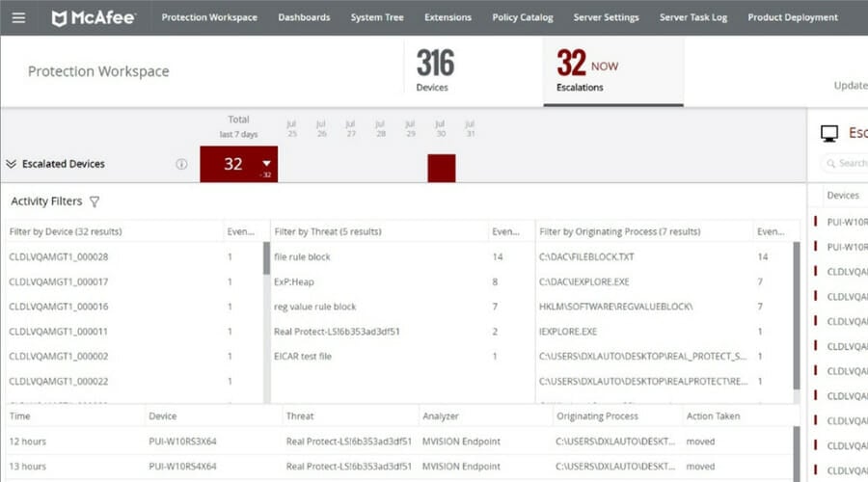
Task: Sort events table by Action Taken column
Action: 713,416
